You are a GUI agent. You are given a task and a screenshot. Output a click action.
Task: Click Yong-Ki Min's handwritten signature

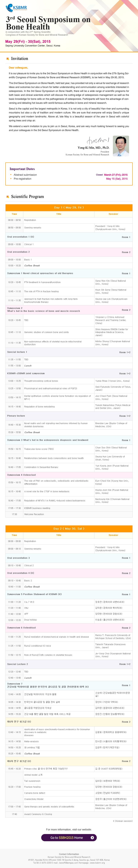(x=98, y=141)
